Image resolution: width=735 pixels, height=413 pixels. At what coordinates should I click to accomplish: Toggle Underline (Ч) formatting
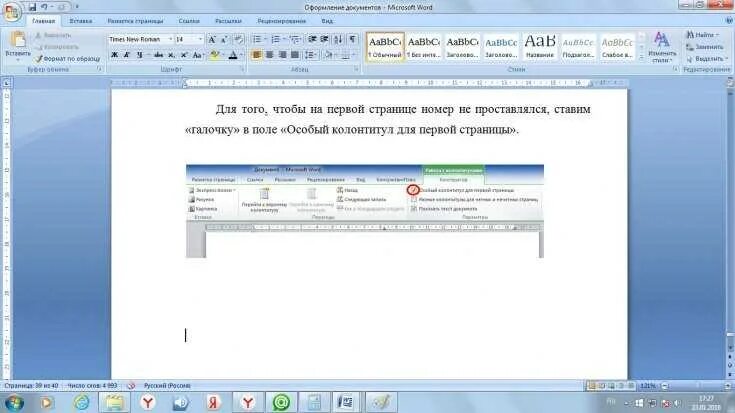tap(139, 55)
